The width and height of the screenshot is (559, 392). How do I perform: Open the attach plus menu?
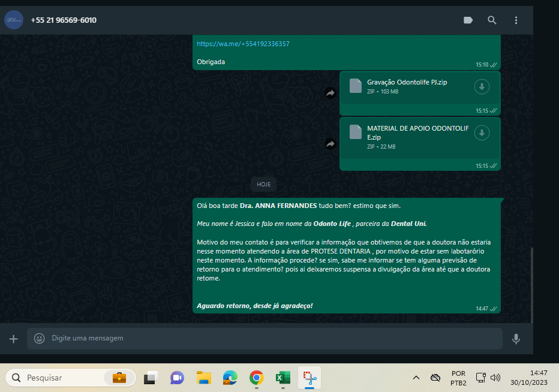pos(14,339)
